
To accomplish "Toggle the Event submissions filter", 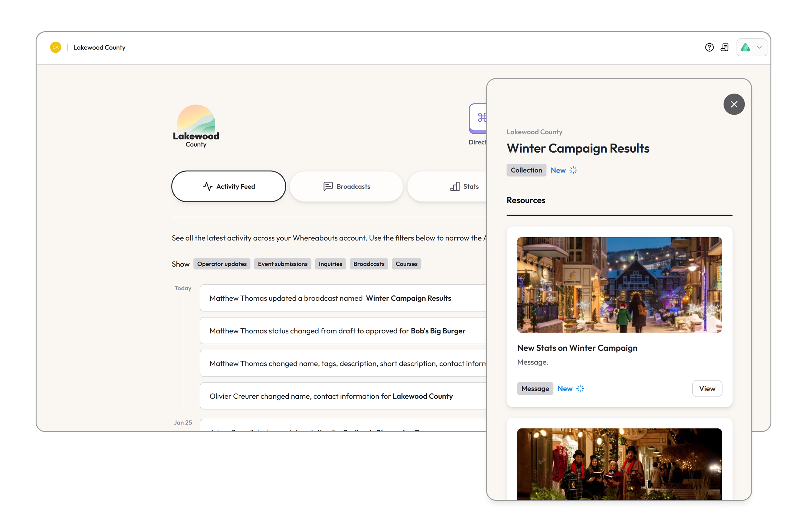I will tap(282, 264).
